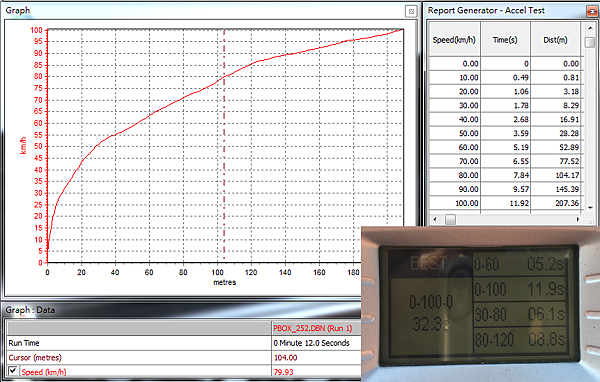The width and height of the screenshot is (600, 382).
Task: Click the Cursor (metres) value 104.00
Action: pos(285,358)
